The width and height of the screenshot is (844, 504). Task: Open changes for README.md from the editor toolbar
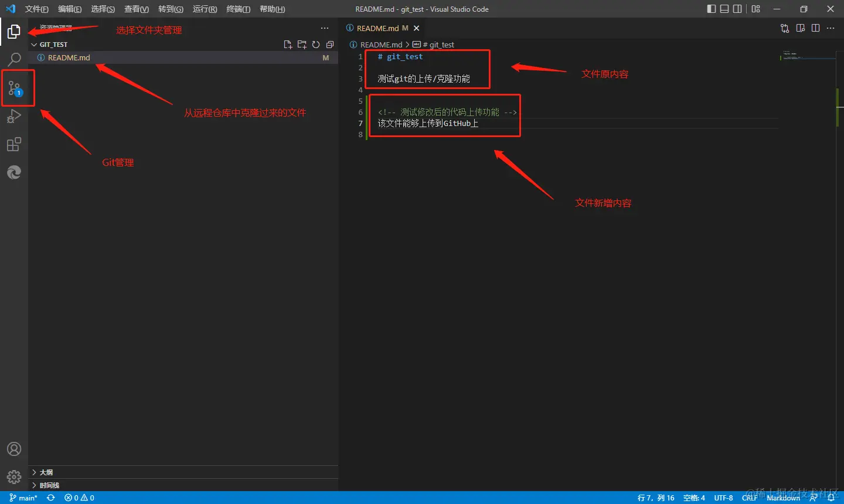[x=785, y=28]
